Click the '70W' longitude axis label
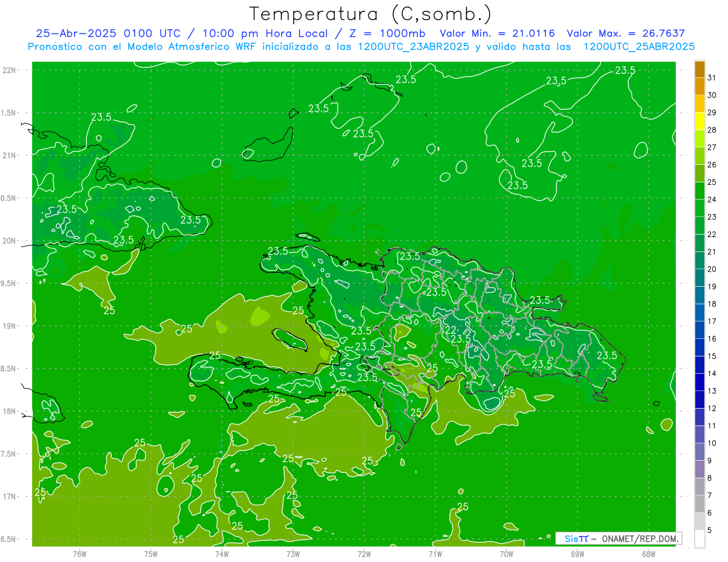728x562 pixels. pyautogui.click(x=506, y=554)
